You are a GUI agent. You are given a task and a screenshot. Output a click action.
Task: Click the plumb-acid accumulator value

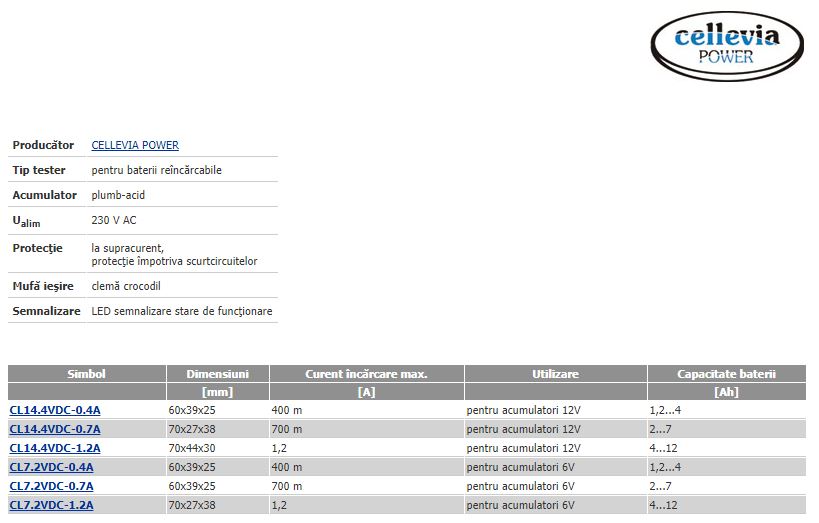click(x=118, y=195)
